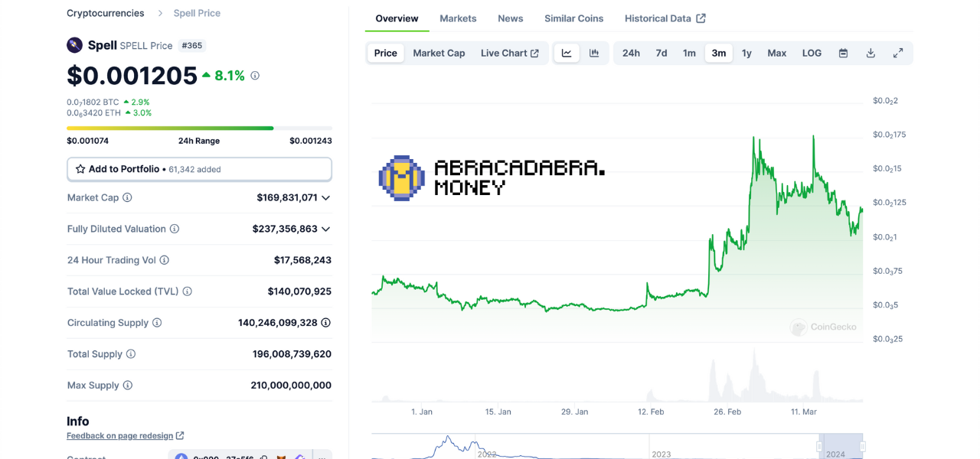Select the Max time range option
Viewport: 980px width, 459px height.
(x=776, y=53)
